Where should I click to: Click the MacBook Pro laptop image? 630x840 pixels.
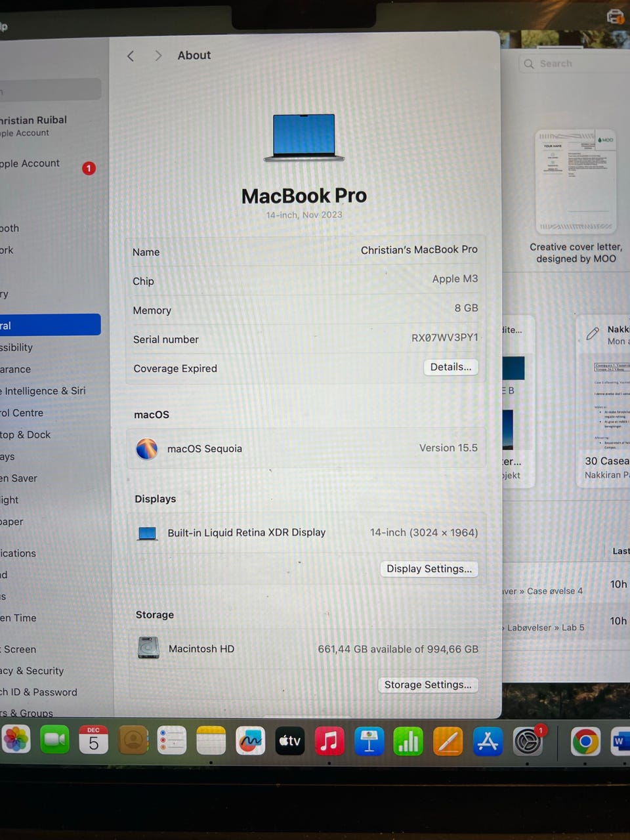pos(304,138)
